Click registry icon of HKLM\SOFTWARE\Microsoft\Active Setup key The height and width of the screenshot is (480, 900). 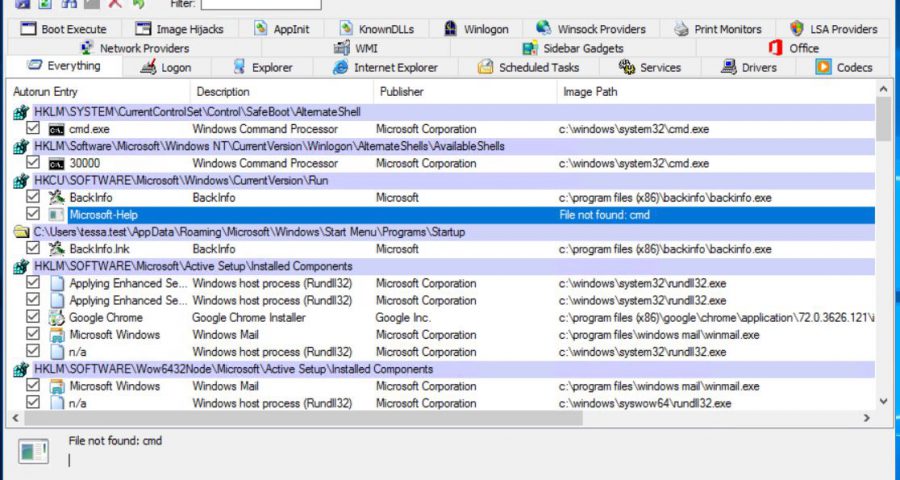[x=21, y=266]
